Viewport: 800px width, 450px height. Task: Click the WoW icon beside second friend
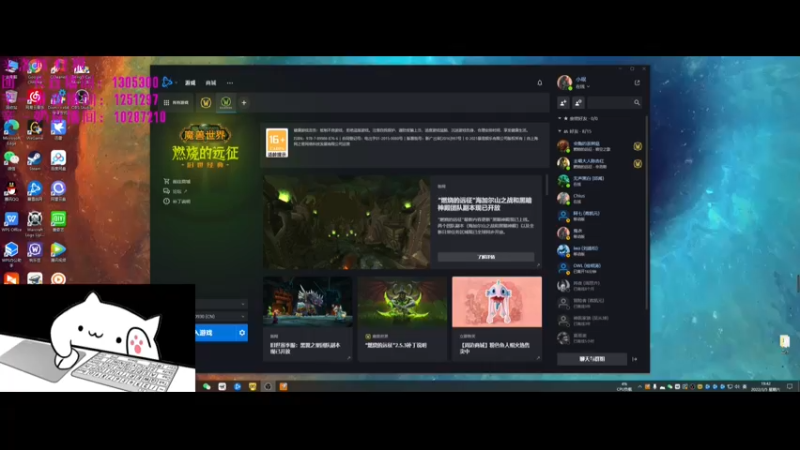pos(638,164)
